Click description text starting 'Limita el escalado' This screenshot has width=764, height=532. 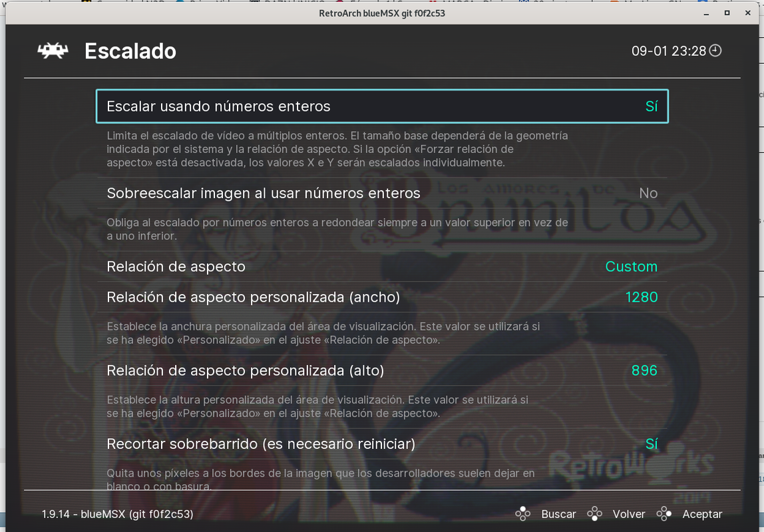(337, 149)
